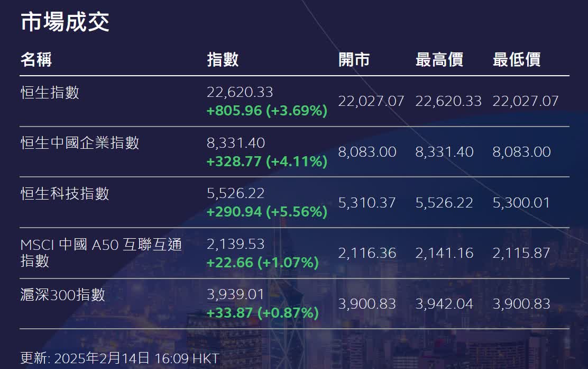The height and width of the screenshot is (369, 588).
Task: Click the 恒生指數 index name
Action: pyautogui.click(x=50, y=93)
